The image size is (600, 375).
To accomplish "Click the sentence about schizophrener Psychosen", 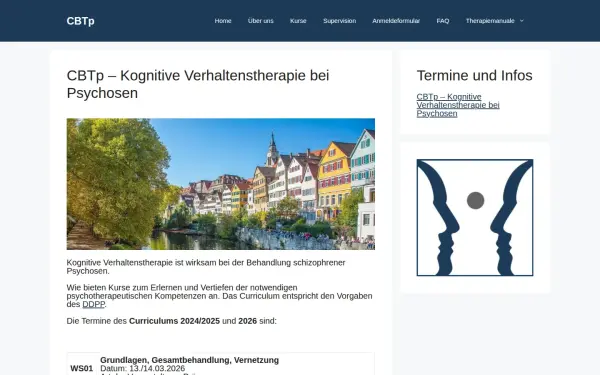I will [206, 267].
